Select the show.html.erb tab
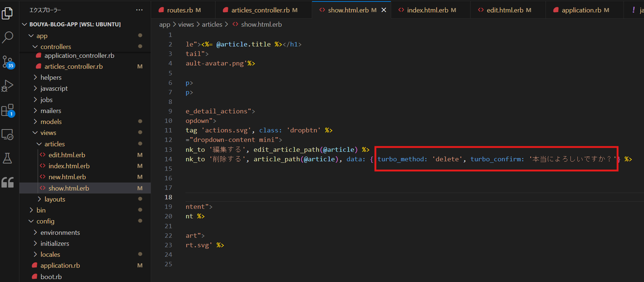This screenshot has height=282, width=644. tap(351, 10)
